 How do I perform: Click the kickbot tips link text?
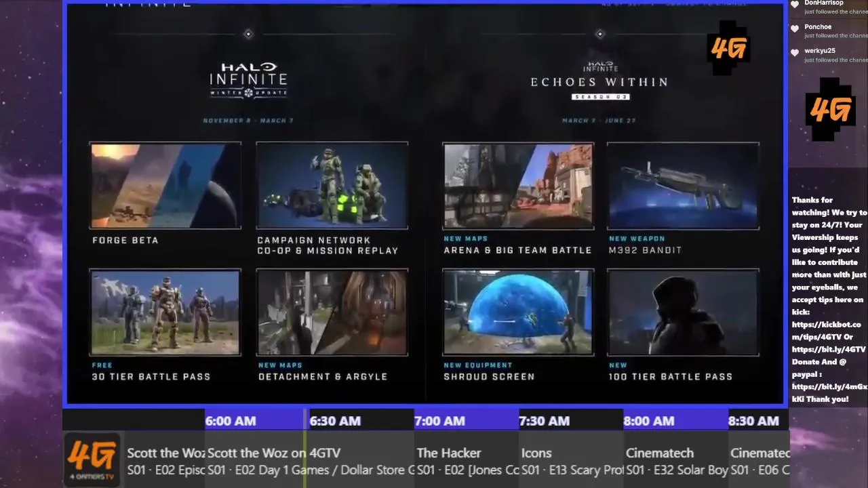pos(826,331)
